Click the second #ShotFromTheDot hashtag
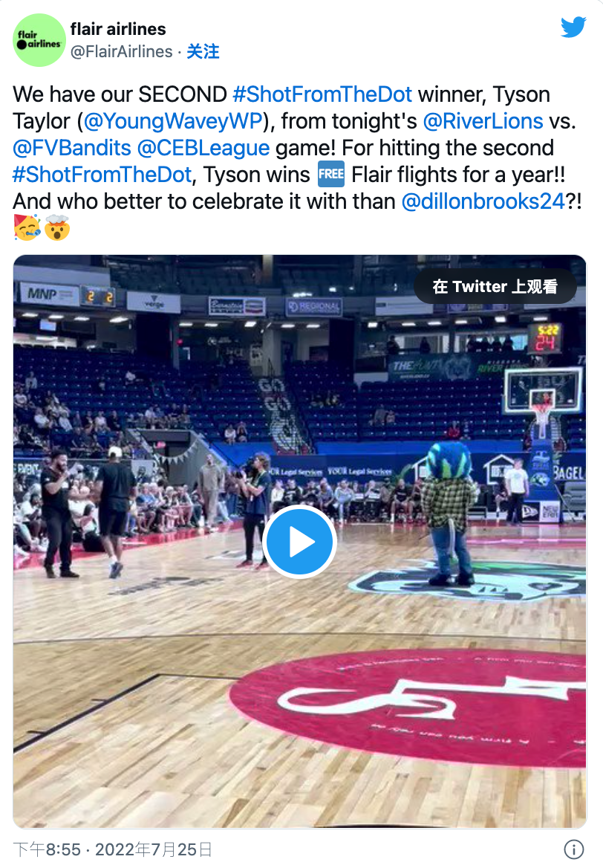603x868 pixels. coord(102,175)
